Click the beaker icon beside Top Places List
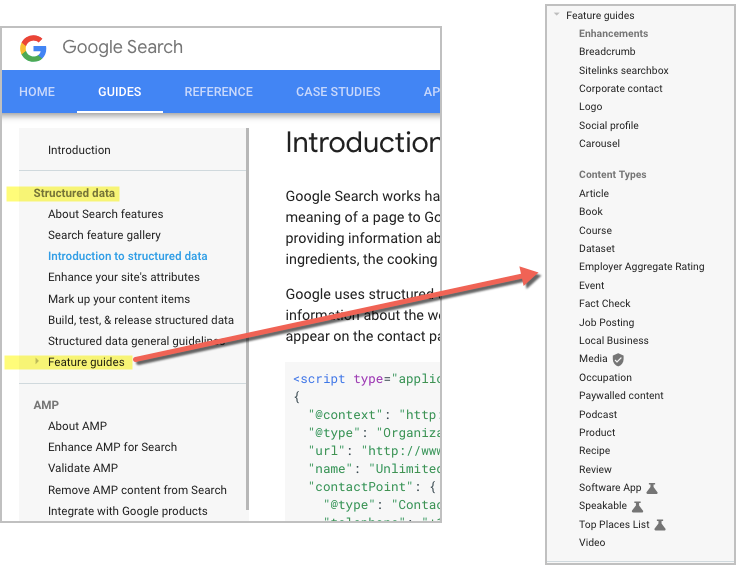The height and width of the screenshot is (570, 737). 660,525
